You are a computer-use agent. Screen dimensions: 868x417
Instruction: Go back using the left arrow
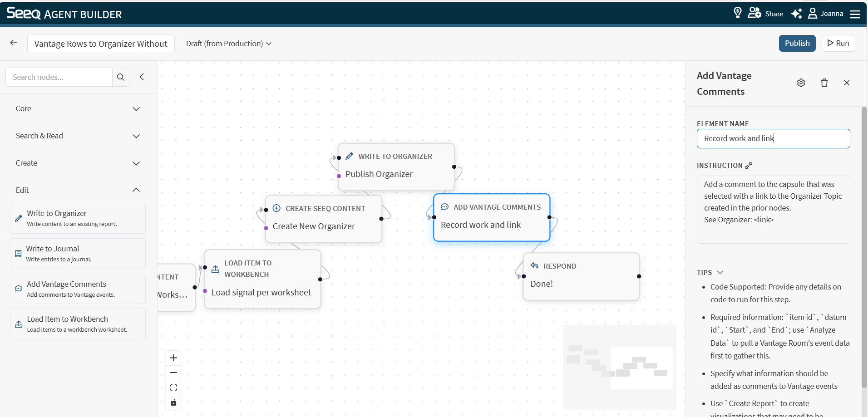pos(14,43)
